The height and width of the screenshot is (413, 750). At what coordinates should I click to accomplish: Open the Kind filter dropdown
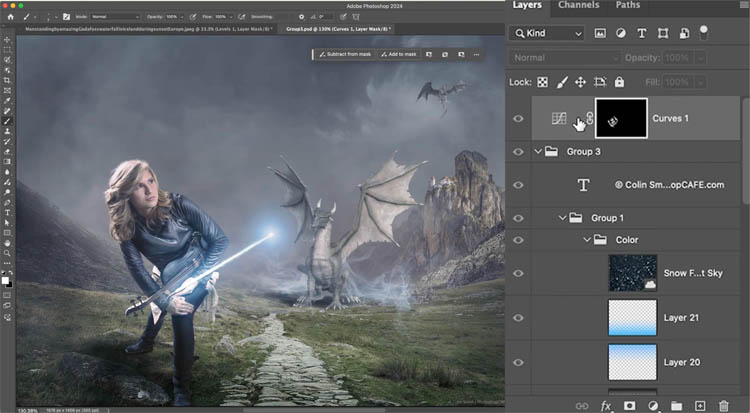(546, 33)
